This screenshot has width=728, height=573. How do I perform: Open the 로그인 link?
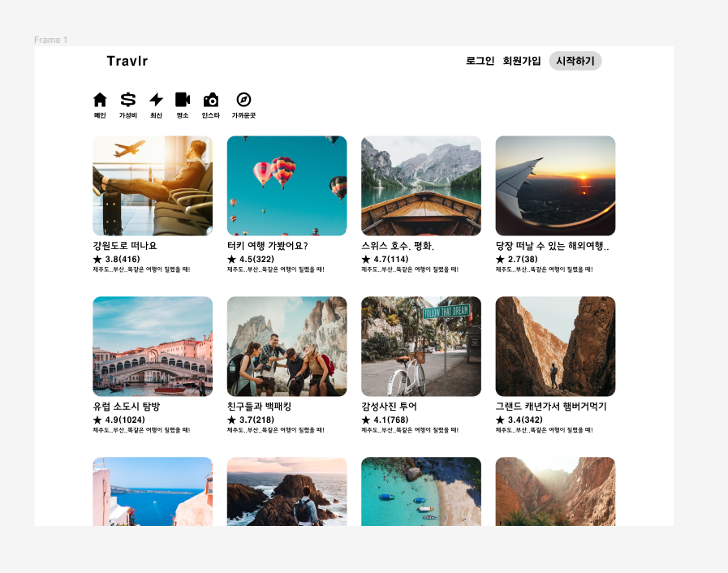point(480,61)
